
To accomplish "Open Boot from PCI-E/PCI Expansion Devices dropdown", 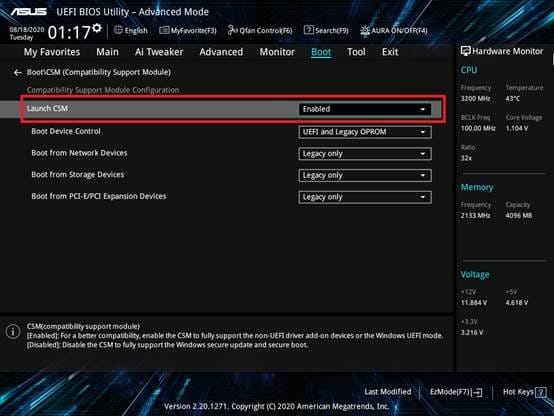I will tap(365, 197).
